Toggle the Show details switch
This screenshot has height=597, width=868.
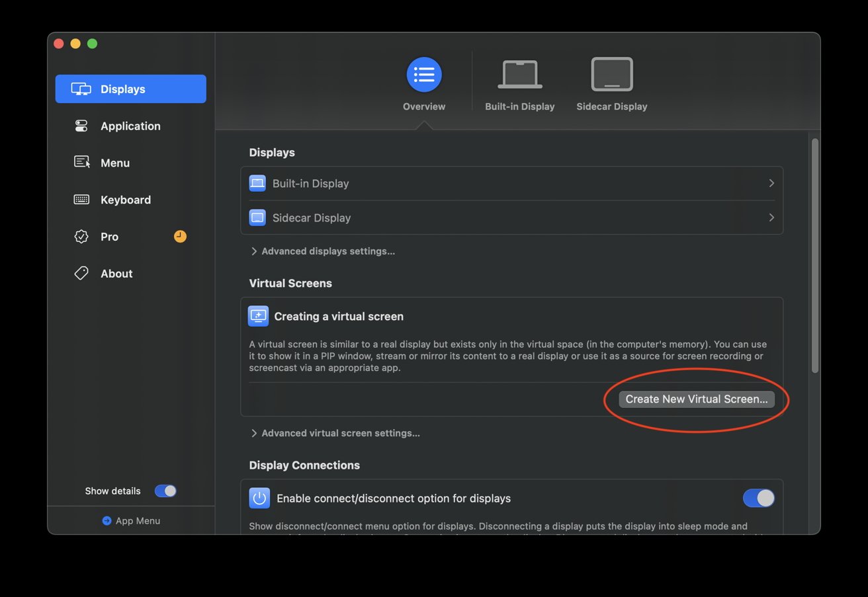(165, 491)
